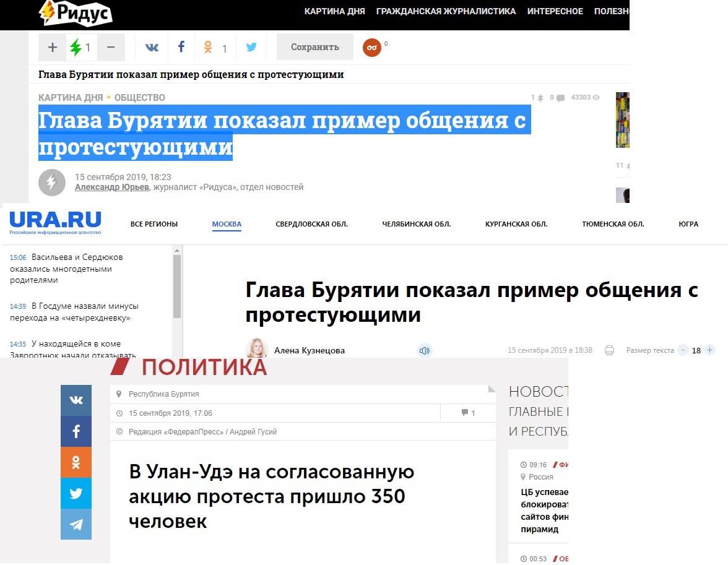Click the minus vote button on Ридус
728x565 pixels.
(x=111, y=47)
